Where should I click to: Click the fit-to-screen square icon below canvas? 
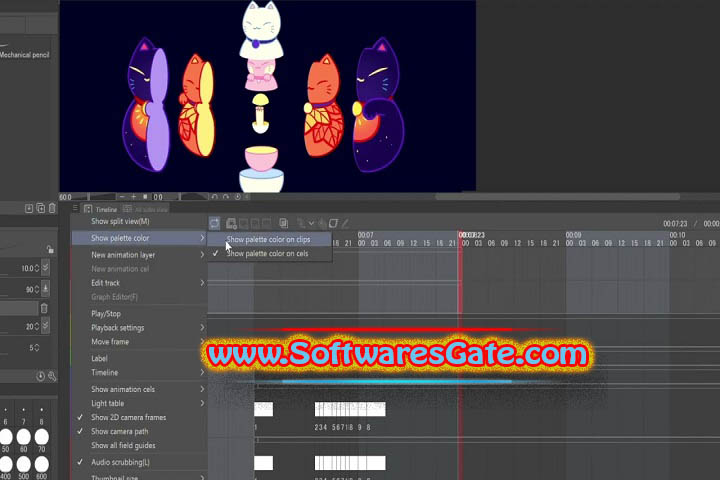145,197
